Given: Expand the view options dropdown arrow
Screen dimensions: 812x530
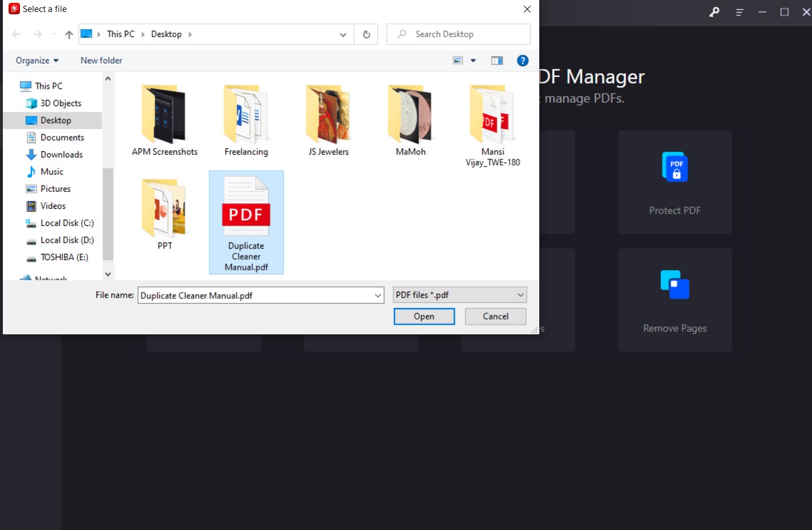Looking at the screenshot, I should 472,60.
